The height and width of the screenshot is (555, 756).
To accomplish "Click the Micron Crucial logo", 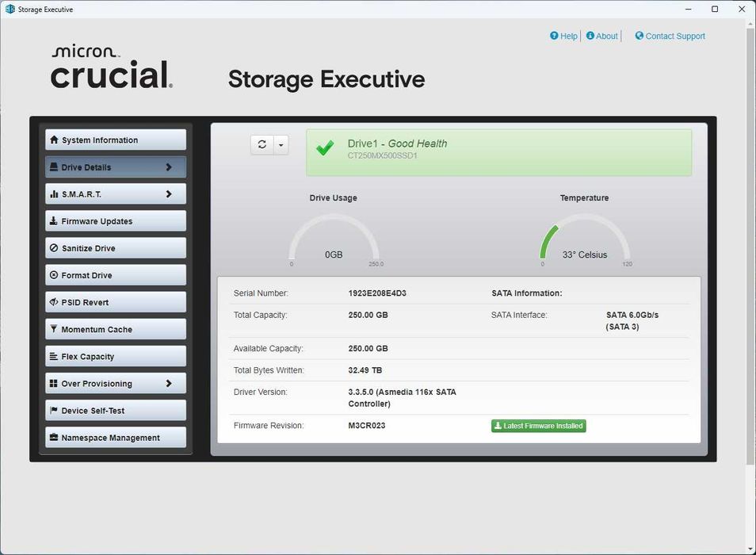I will tap(112, 67).
